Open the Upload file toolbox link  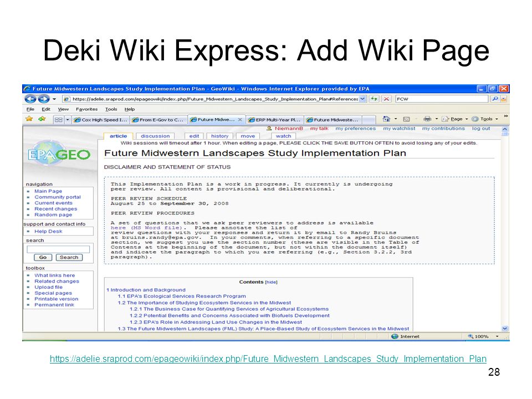(48, 287)
